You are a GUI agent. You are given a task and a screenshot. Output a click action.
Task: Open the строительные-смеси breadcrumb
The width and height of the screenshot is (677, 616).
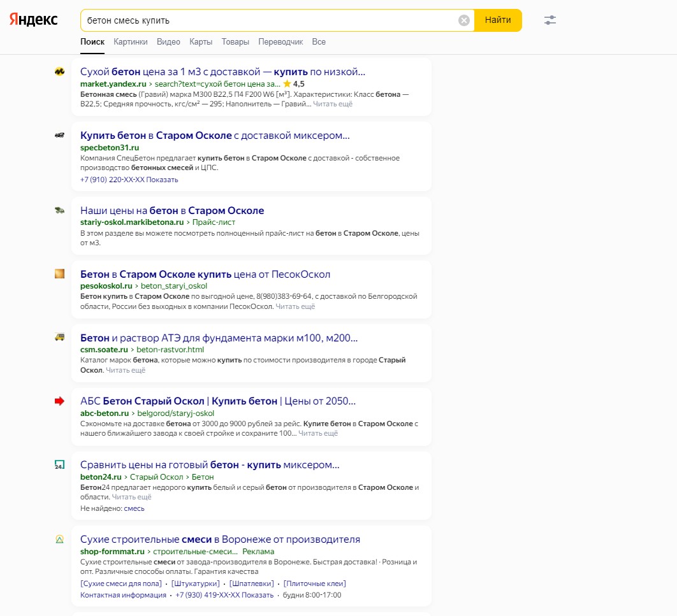(x=196, y=551)
